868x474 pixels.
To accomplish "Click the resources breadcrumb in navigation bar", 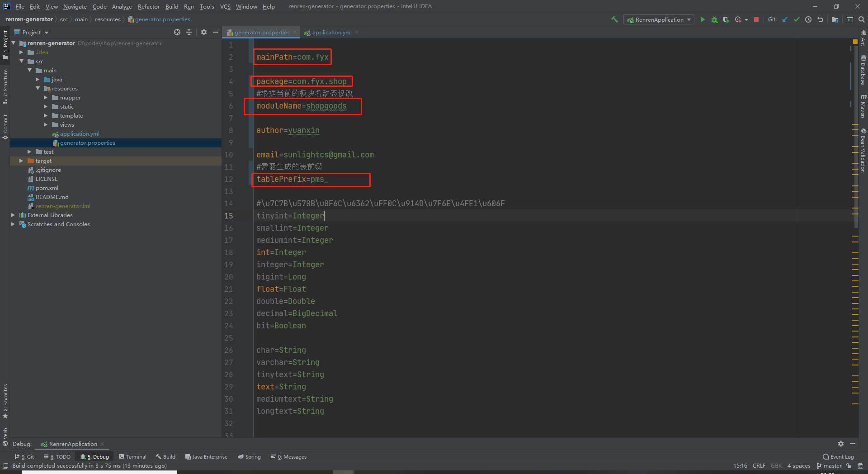I will click(x=108, y=19).
